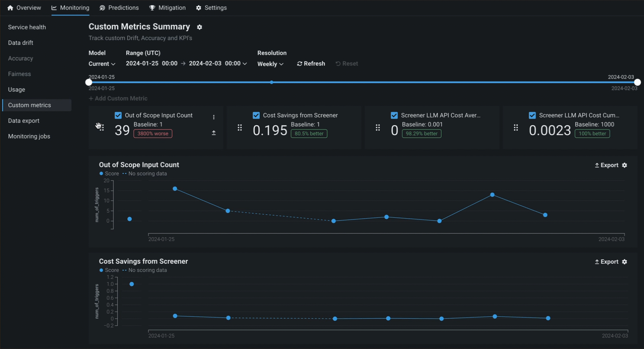Image resolution: width=644 pixels, height=349 pixels.
Task: Open settings gear for Out of Scope Input Count chart
Action: click(x=625, y=165)
